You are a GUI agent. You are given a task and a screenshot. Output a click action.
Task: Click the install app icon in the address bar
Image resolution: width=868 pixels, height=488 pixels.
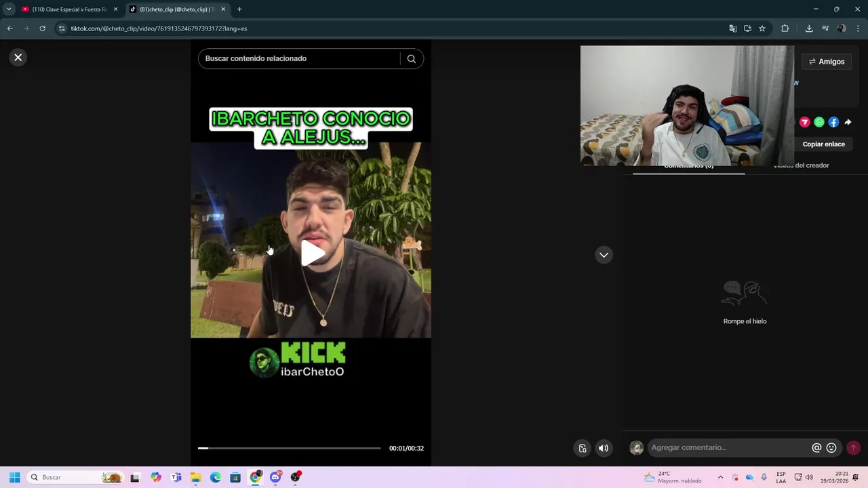(x=747, y=28)
